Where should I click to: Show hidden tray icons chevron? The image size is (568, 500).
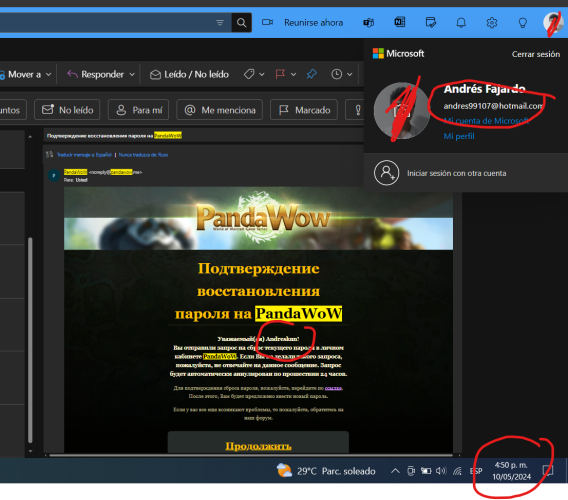(x=395, y=471)
